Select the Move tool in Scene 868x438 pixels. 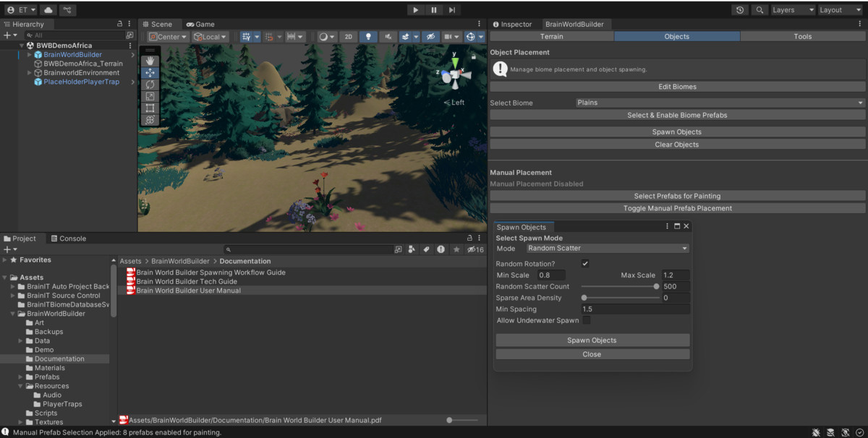pos(150,73)
